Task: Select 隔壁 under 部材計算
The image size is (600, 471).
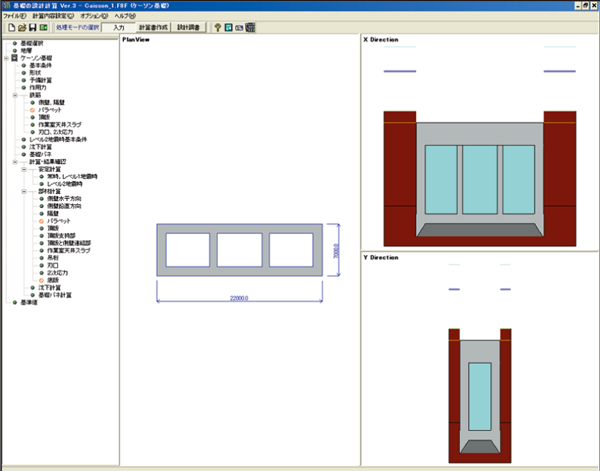Action: click(53, 213)
